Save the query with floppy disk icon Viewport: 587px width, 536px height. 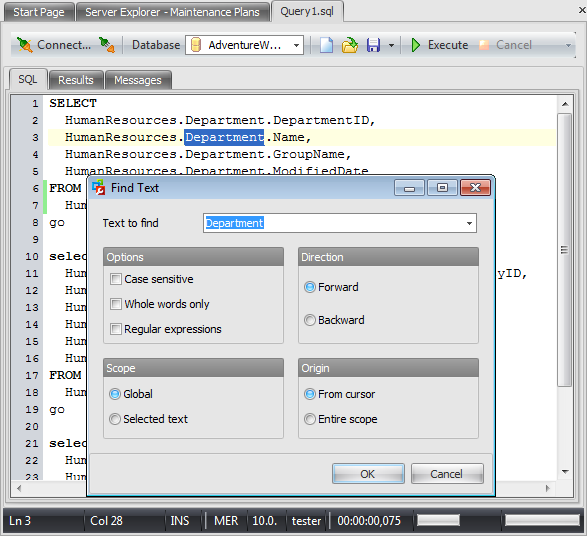[x=373, y=45]
